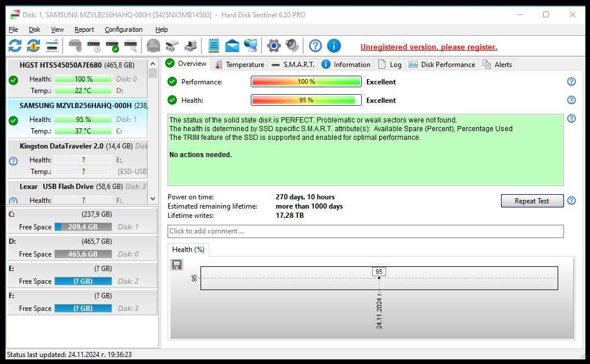Click the question mark Help toolbar icon
Image resolution: width=590 pixels, height=364 pixels.
pos(316,46)
